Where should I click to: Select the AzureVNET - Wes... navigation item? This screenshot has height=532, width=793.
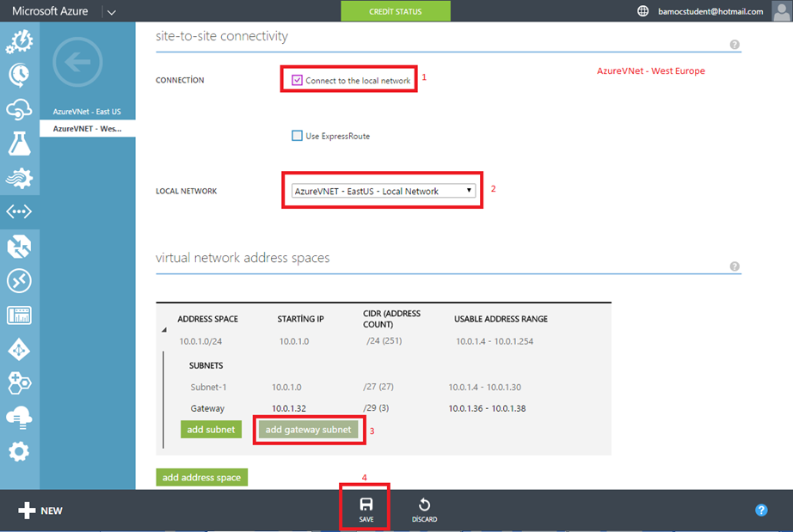(x=87, y=129)
